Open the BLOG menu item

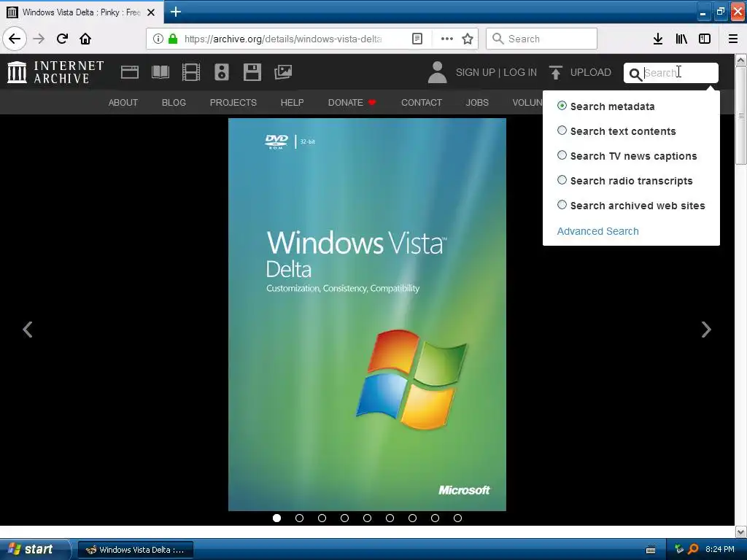[174, 102]
